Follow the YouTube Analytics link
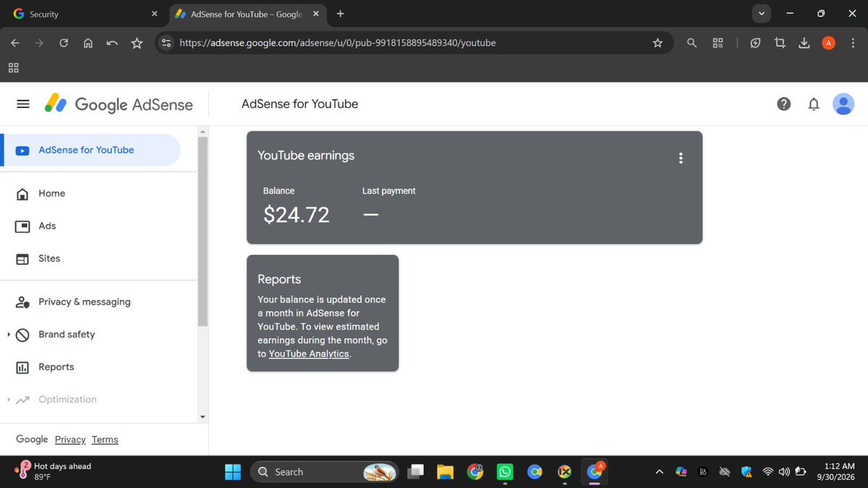The width and height of the screenshot is (868, 488). click(309, 354)
